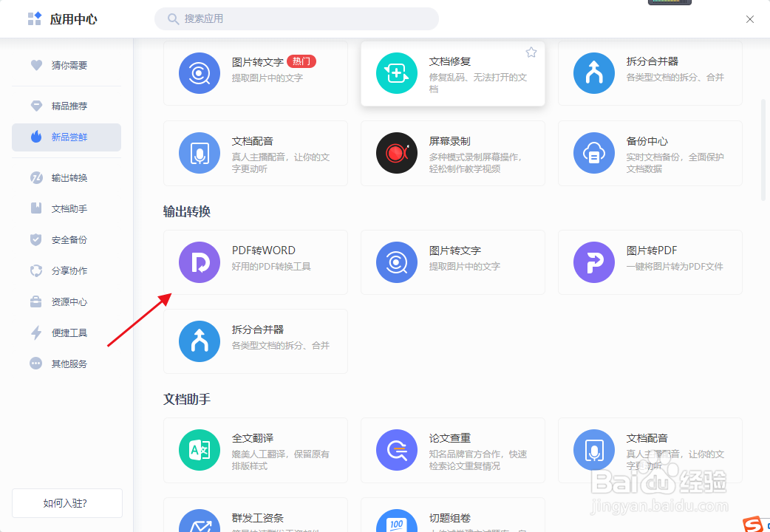This screenshot has width=770, height=532.
Task: Select 新品尝鲜 sidebar item
Action: click(67, 137)
